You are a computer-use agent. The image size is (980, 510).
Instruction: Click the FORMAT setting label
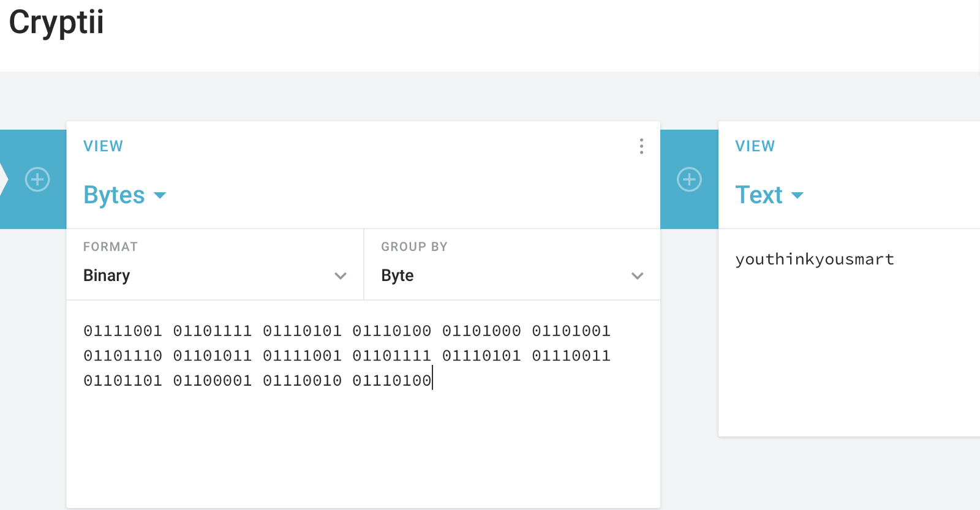pyautogui.click(x=110, y=247)
